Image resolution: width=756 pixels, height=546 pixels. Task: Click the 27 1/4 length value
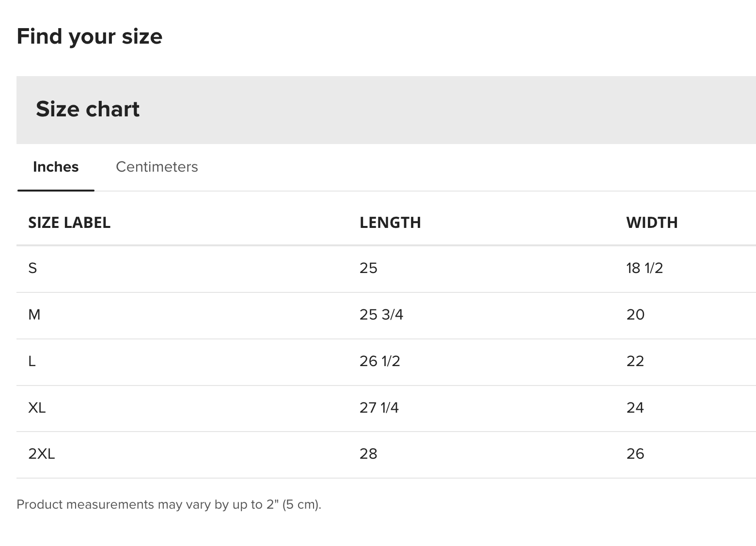click(x=379, y=408)
